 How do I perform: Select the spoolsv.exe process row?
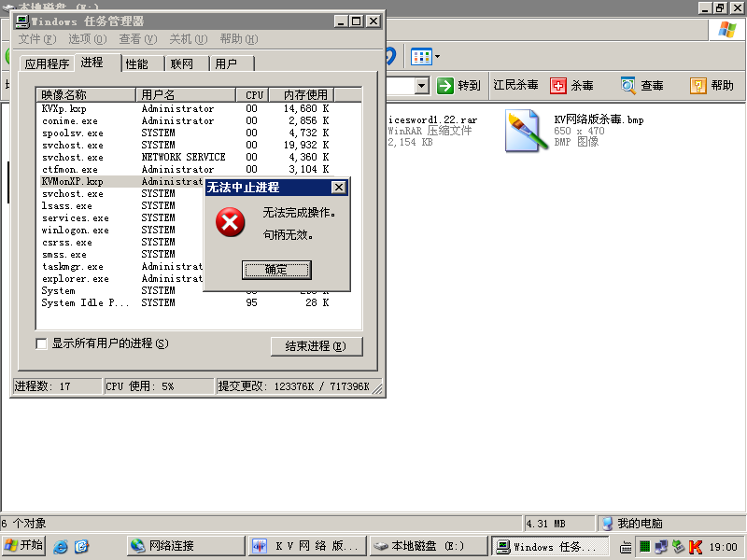[x=186, y=133]
